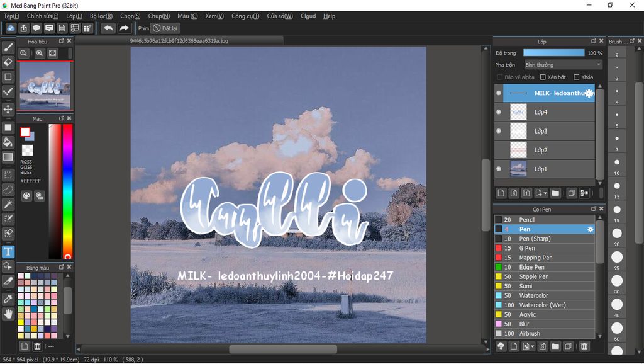Adjust the Độ trong opacity slider
Image resolution: width=644 pixels, height=364 pixels.
pyautogui.click(x=553, y=53)
